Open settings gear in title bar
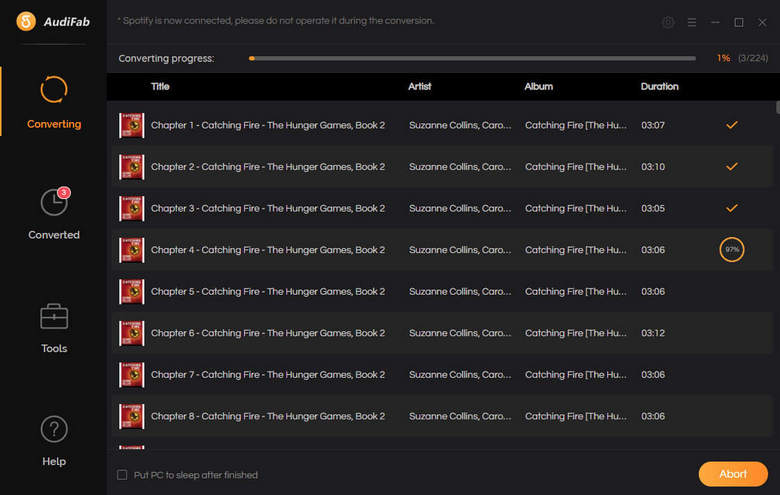The image size is (780, 495). pos(668,22)
